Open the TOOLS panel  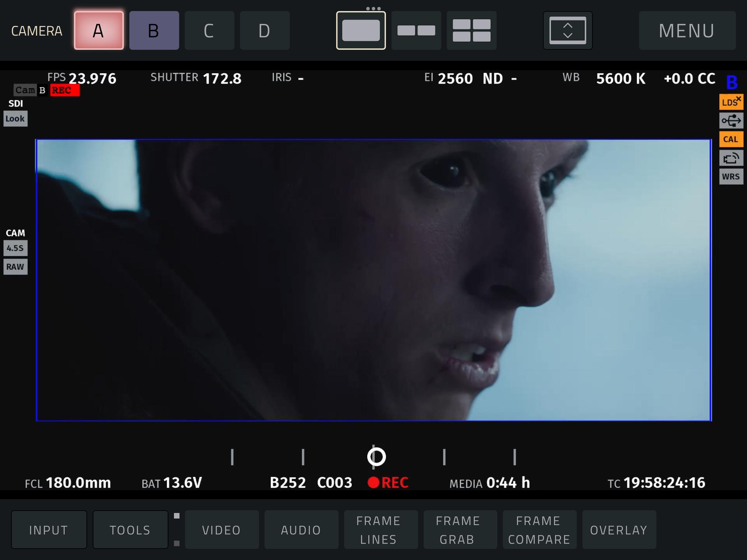pyautogui.click(x=130, y=530)
